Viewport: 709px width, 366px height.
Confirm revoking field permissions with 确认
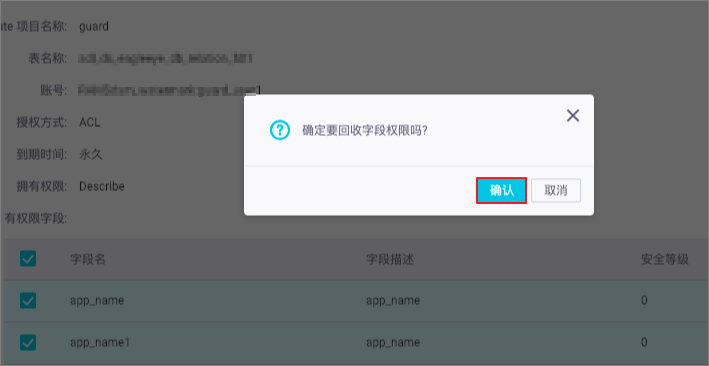(x=501, y=190)
